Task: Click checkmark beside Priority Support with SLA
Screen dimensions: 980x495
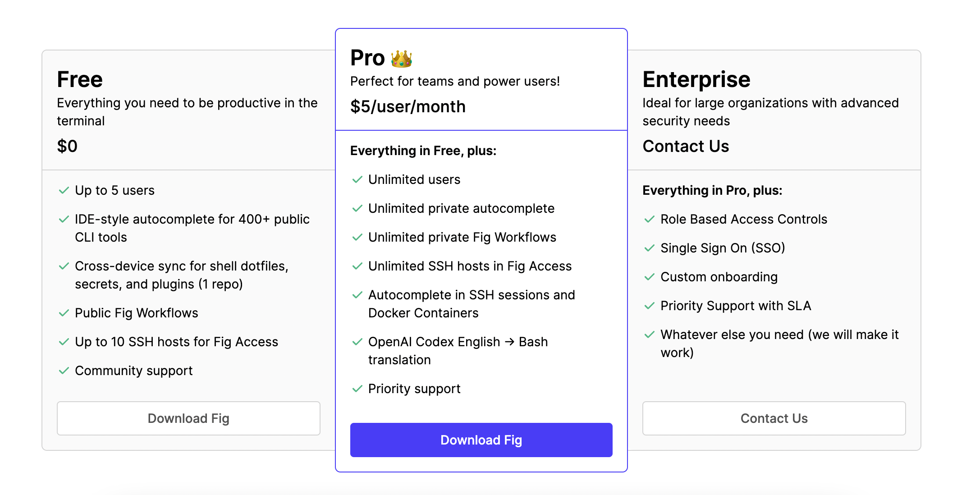Action: 649,306
